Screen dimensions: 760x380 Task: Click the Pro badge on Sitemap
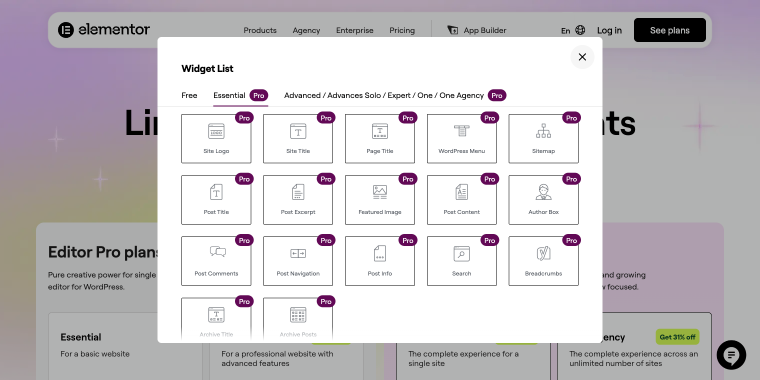571,118
